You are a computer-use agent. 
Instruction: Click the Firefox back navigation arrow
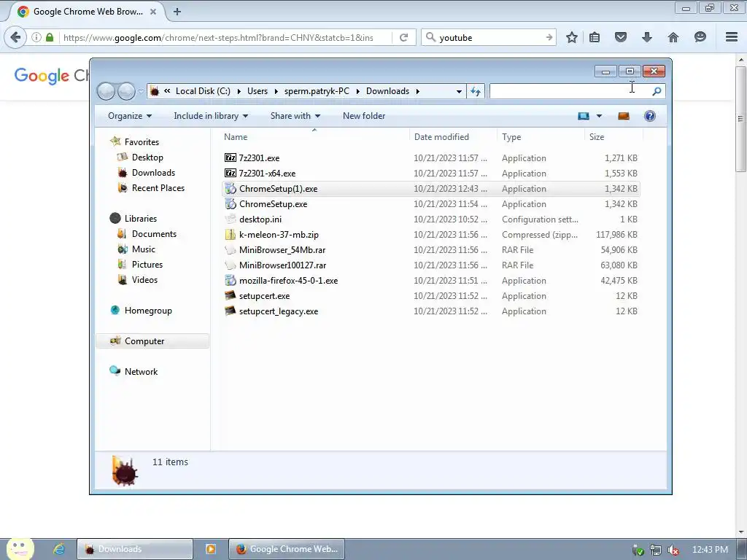15,37
